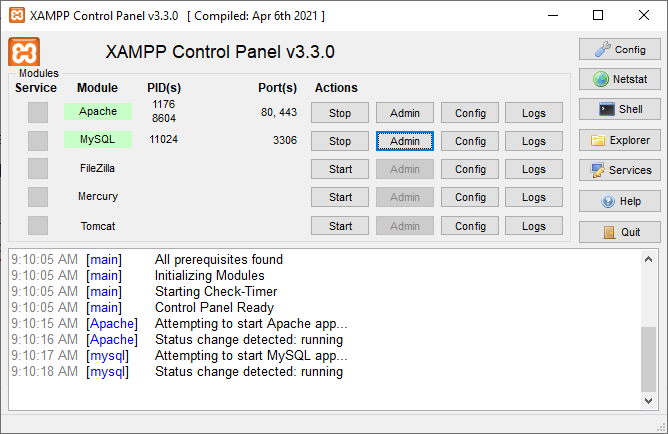This screenshot has width=668, height=434.
Task: Quit XAMPP using the door icon button
Action: [619, 232]
